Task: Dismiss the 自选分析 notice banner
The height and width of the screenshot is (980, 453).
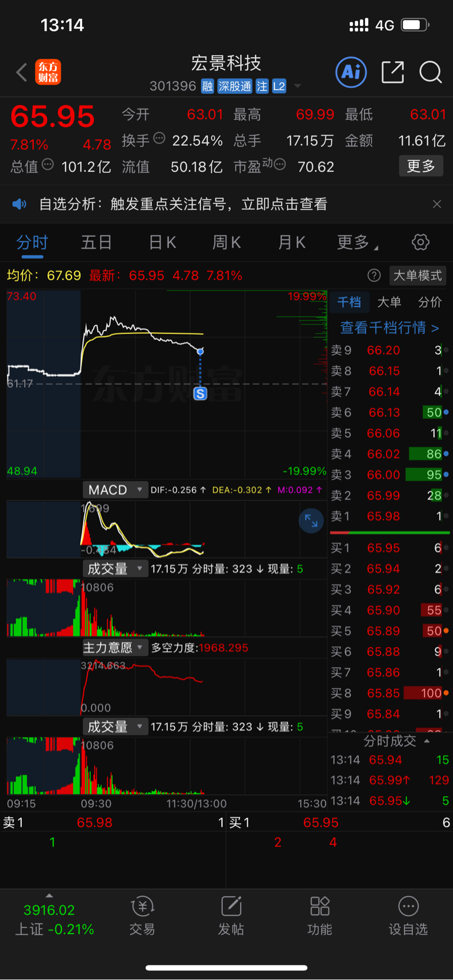Action: [x=436, y=204]
